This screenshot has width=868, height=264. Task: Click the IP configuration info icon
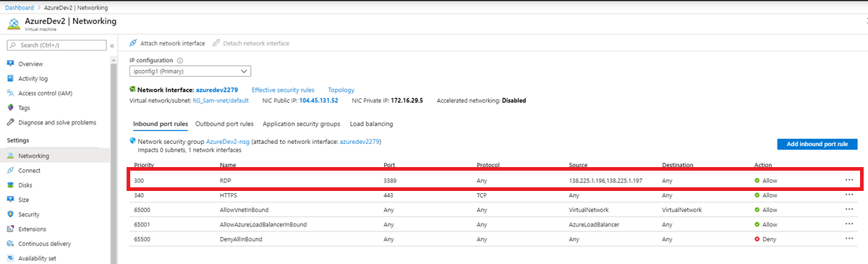[x=180, y=61]
